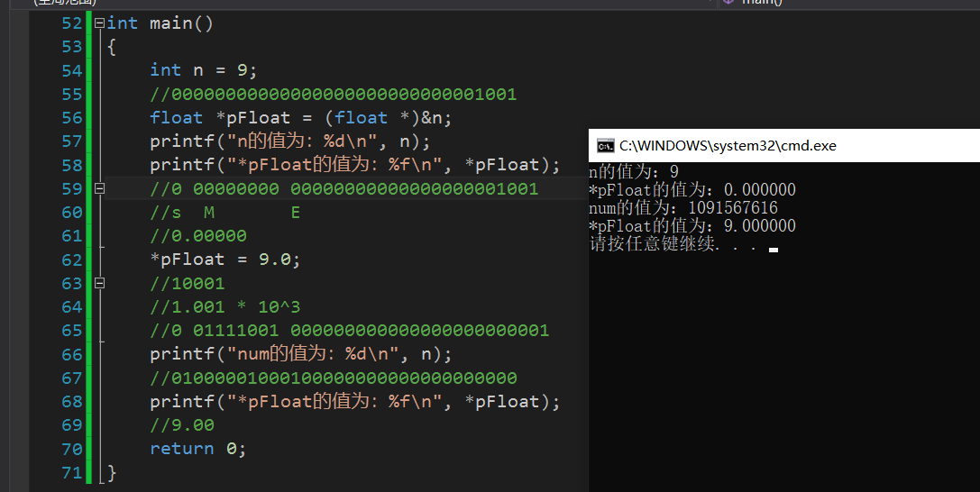Collapse the comment block starting at line 63
Viewport: 980px width, 492px height.
[x=99, y=283]
